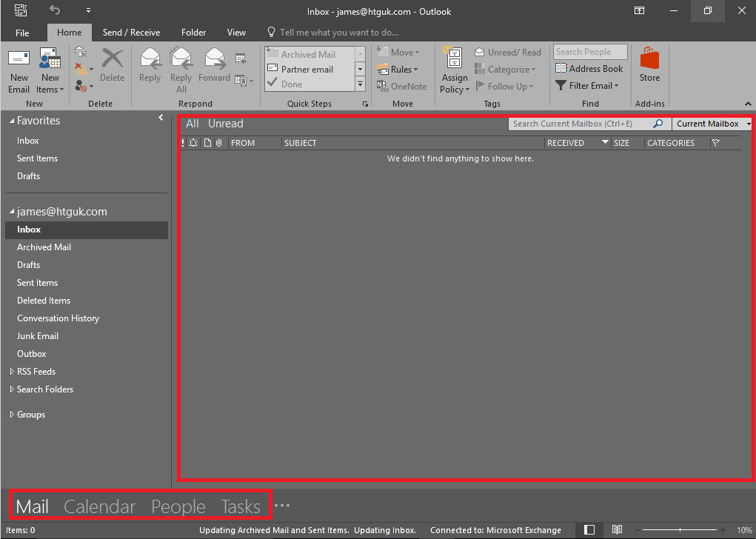Viewport: 756px width, 539px height.
Task: Expand the Groups section
Action: tap(12, 415)
